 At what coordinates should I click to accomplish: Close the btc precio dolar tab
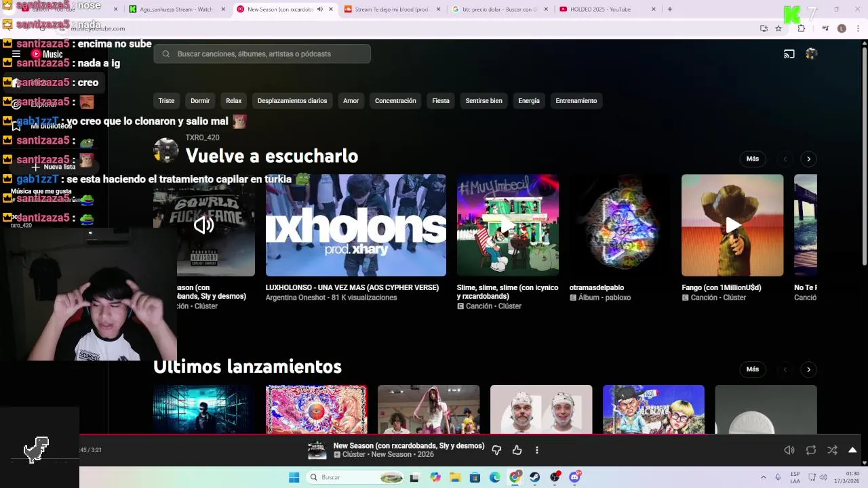[545, 9]
